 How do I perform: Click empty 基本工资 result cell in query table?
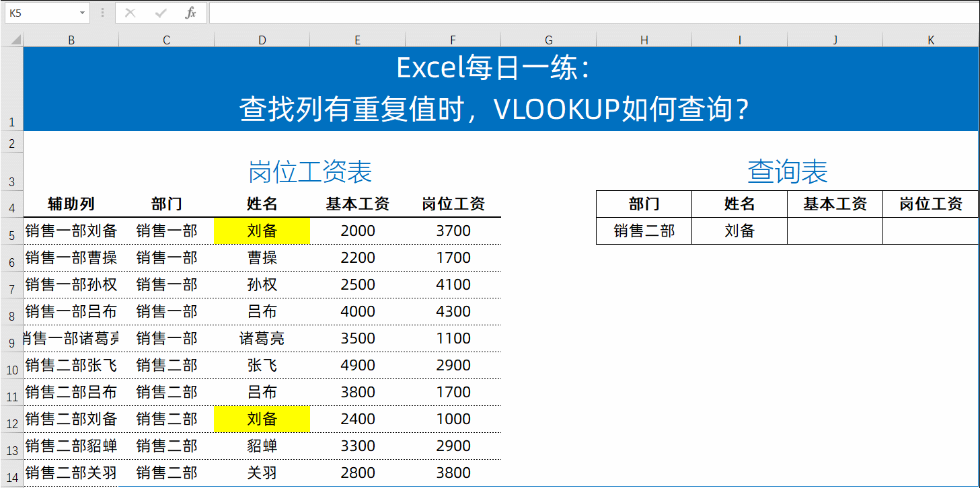tap(835, 231)
